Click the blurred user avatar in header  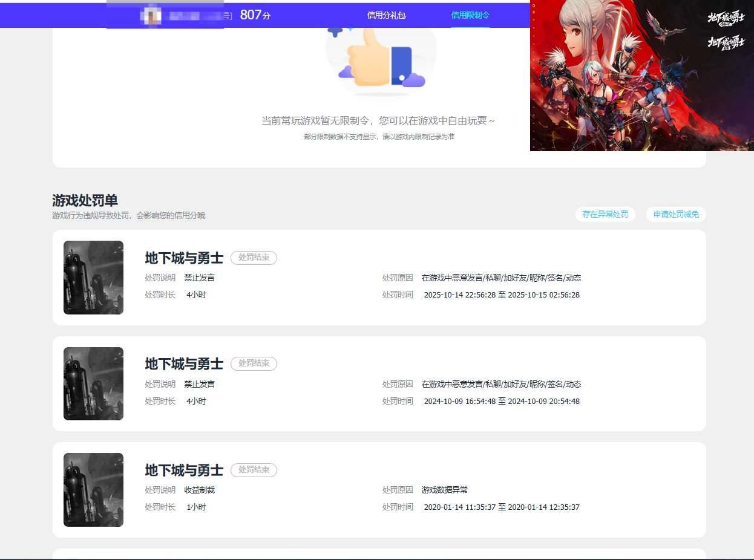(x=151, y=16)
